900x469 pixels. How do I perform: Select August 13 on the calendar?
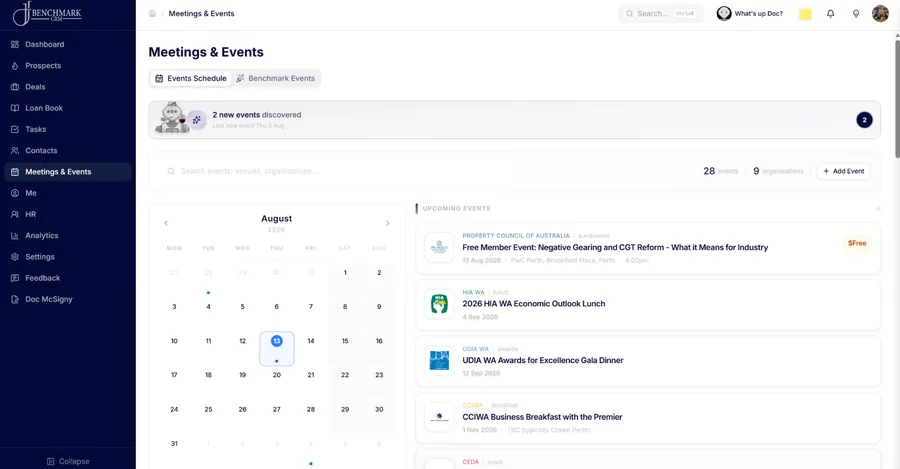[x=277, y=348]
